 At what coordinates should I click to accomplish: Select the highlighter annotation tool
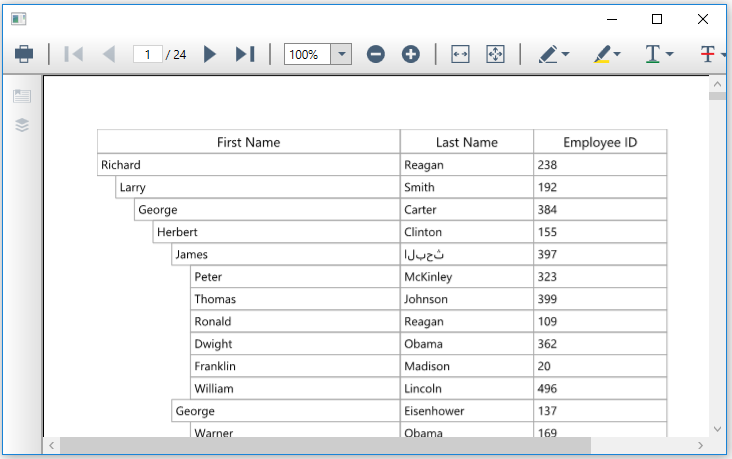[x=602, y=54]
